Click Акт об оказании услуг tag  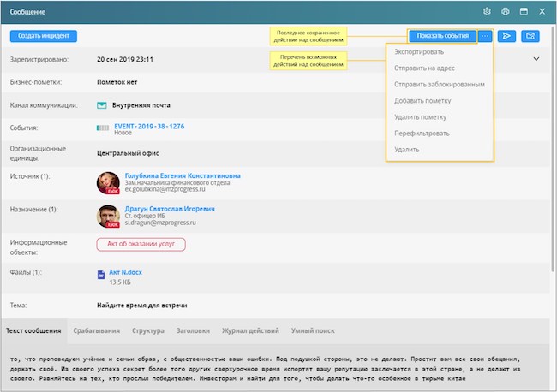coord(141,244)
